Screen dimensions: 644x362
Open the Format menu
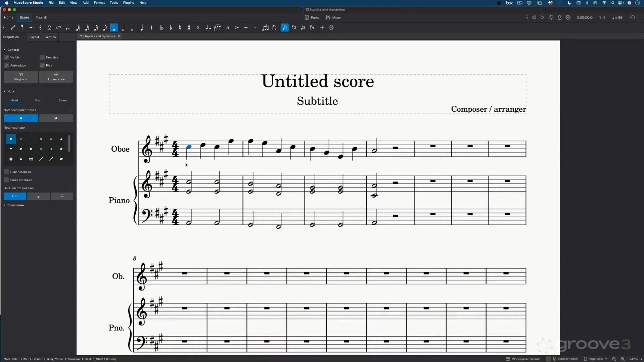[99, 3]
